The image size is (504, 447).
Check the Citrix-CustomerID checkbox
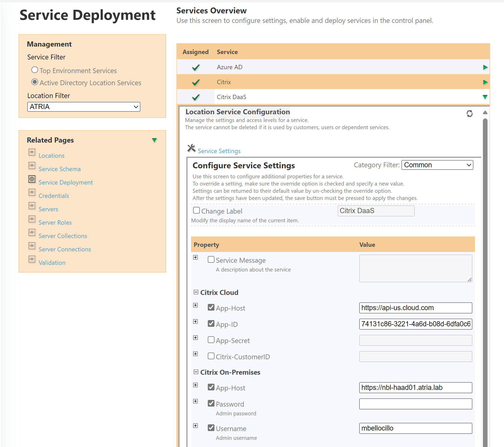[211, 356]
